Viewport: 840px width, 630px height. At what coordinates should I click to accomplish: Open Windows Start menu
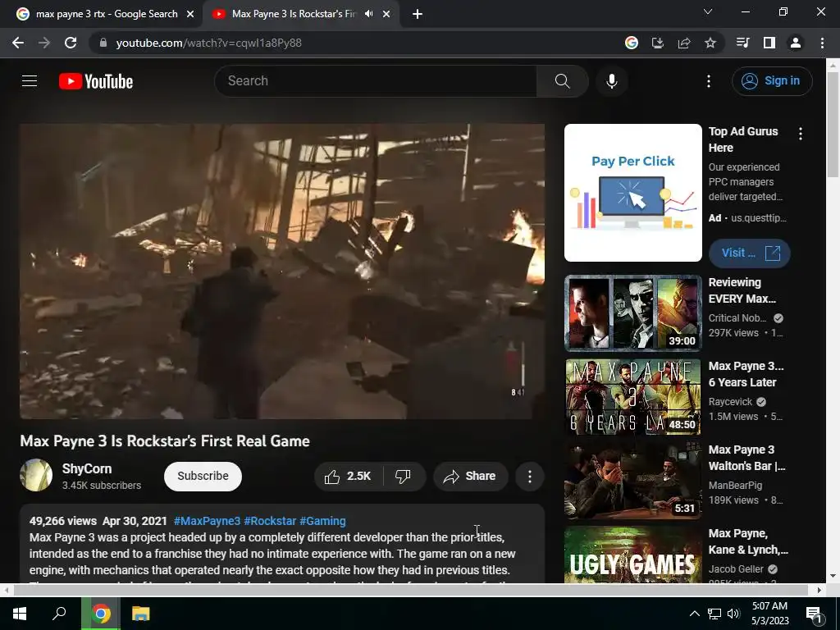(x=20, y=614)
